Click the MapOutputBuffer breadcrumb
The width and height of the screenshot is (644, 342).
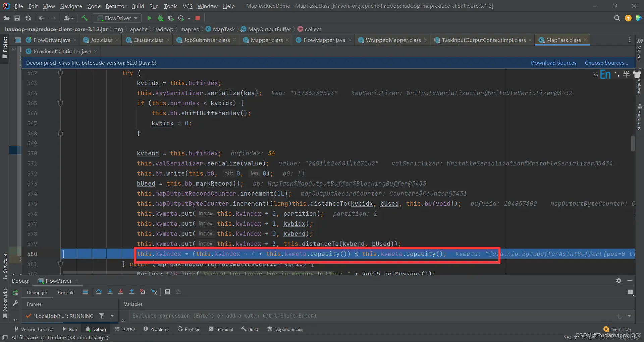pos(266,29)
